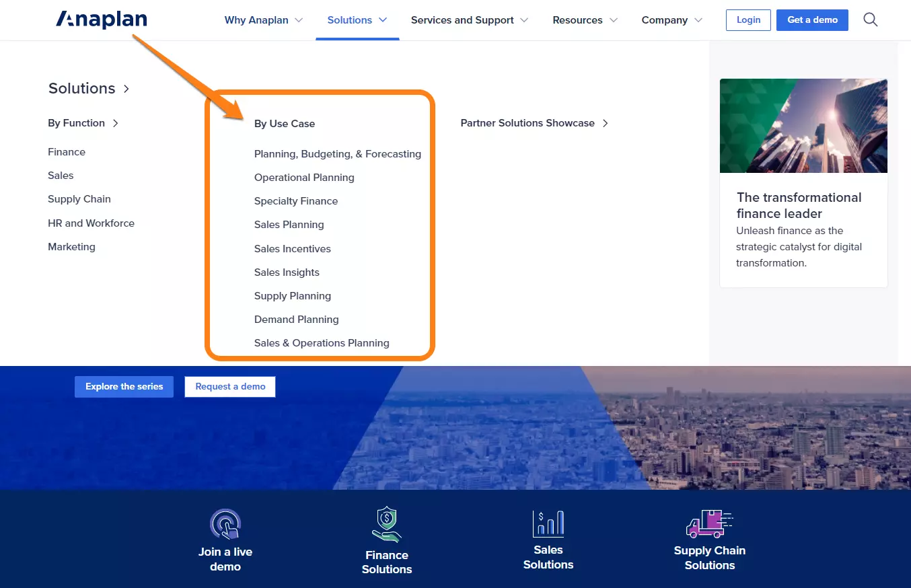Viewport: 911px width, 588px height.
Task: Click the By Use Case heading
Action: coord(285,124)
